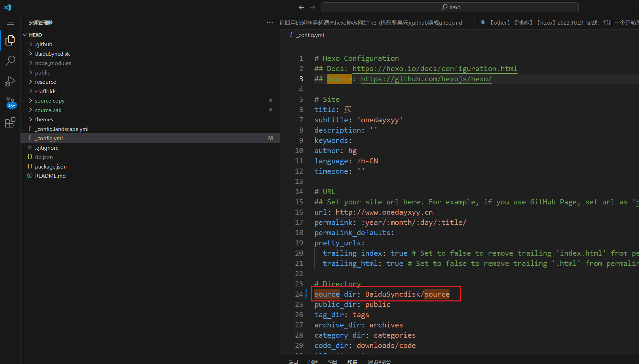Open the 终端 panel tab
This screenshot has height=364, width=639.
pyautogui.click(x=352, y=361)
